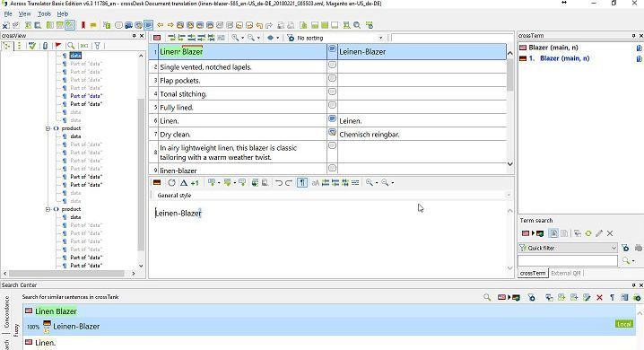
Task: Open dropdown arrow next to term search magnifier
Action: [x=633, y=260]
